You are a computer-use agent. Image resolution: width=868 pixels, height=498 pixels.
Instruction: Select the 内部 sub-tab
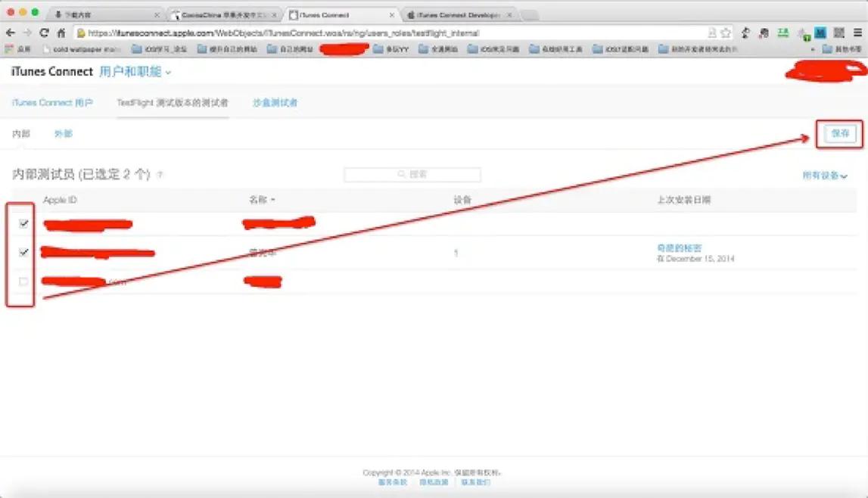(21, 133)
